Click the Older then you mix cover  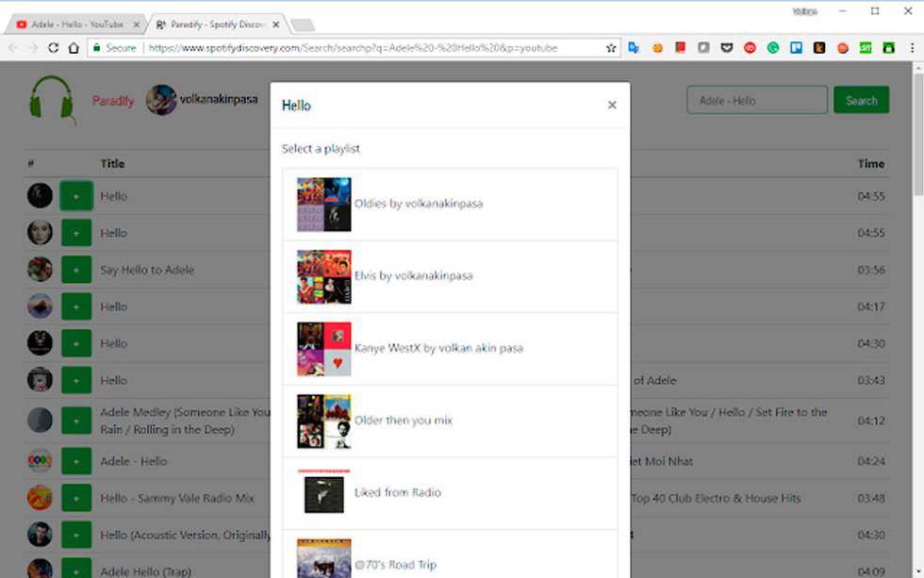click(x=323, y=421)
